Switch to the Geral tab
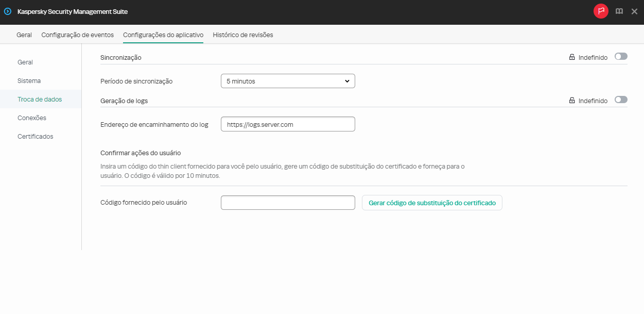Viewport: 644px width, 314px height. 24,35
